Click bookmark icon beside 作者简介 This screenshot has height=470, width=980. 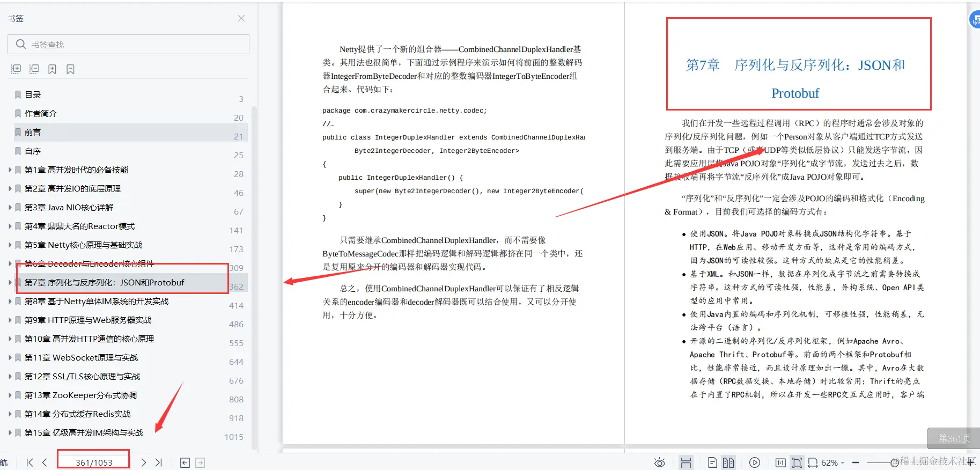coord(18,113)
